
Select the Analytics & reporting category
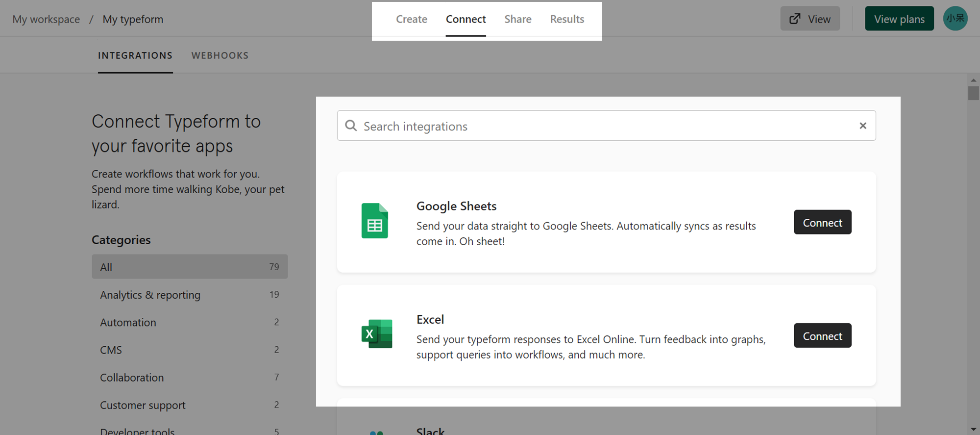(190, 295)
